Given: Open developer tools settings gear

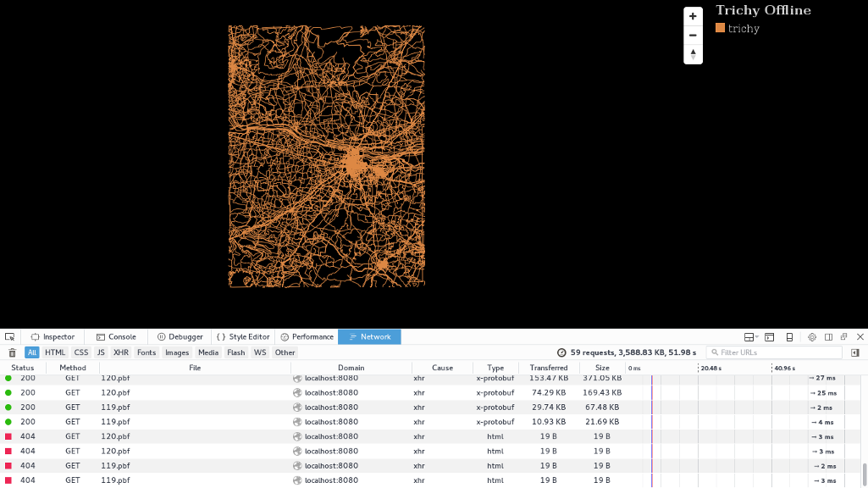Looking at the screenshot, I should point(812,337).
